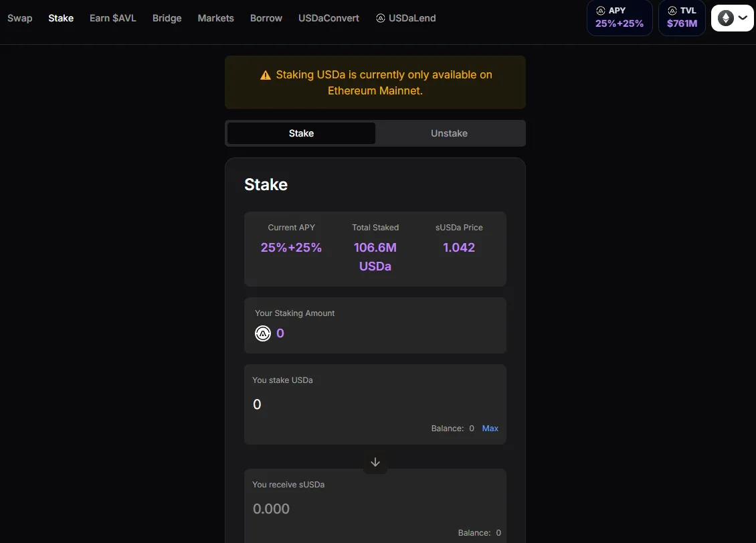Click the token icon in Your Staking Amount
The image size is (756, 543).
(x=263, y=333)
